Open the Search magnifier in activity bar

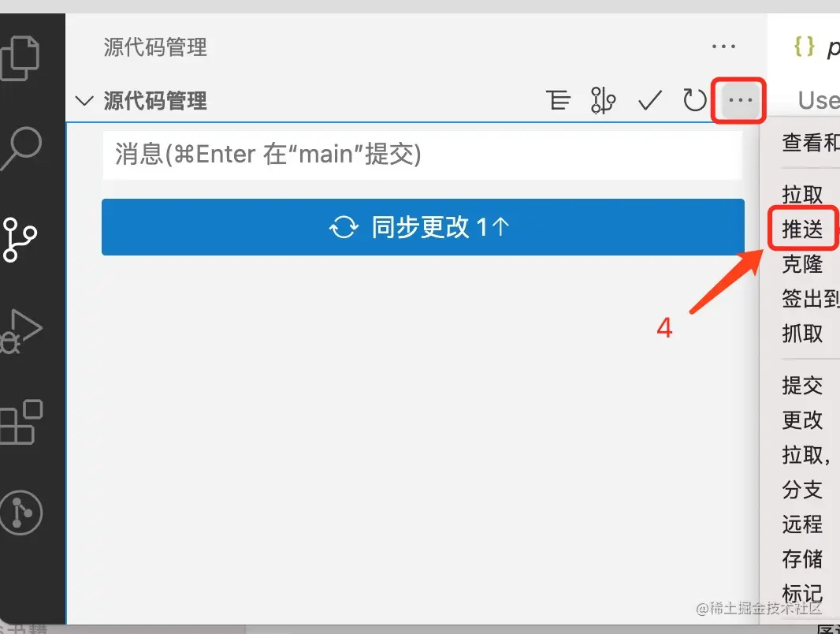tap(20, 148)
